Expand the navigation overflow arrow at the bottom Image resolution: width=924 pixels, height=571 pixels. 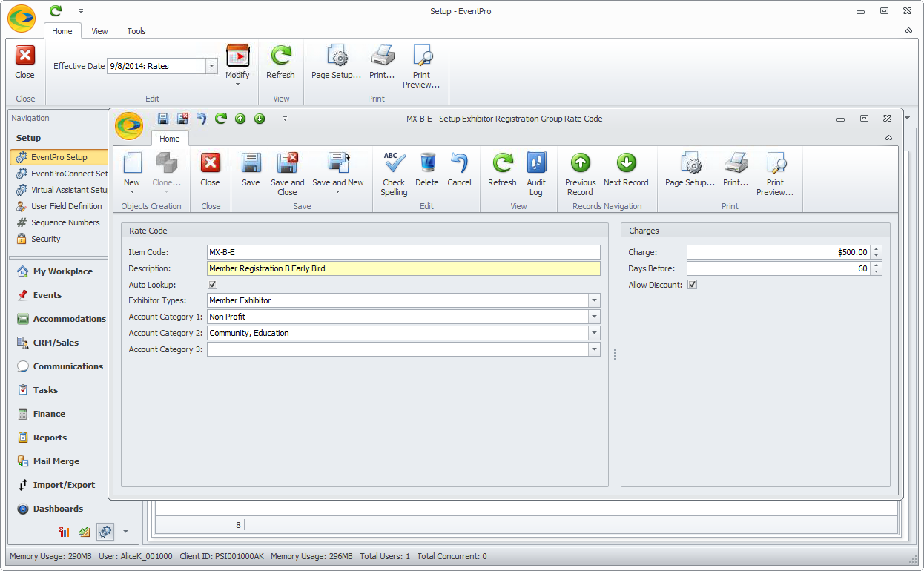click(125, 531)
